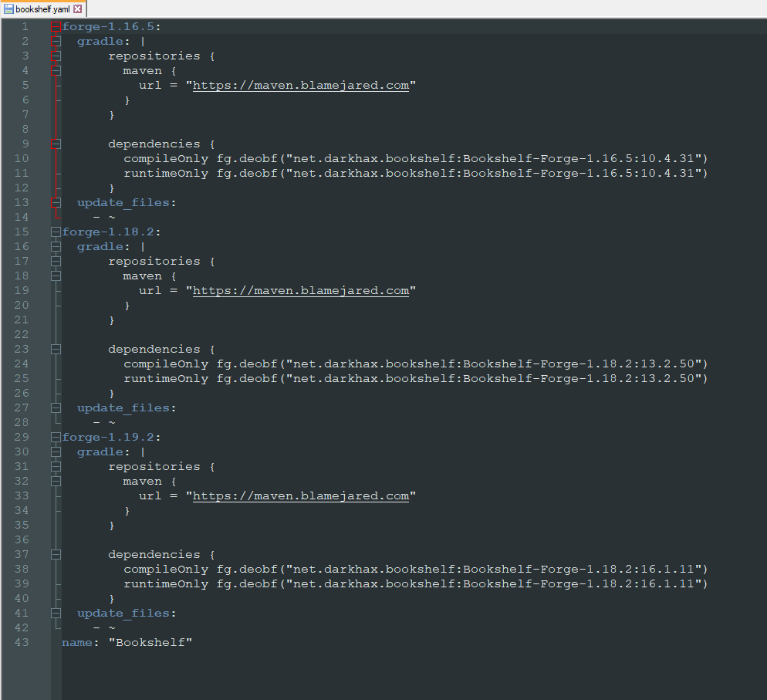The height and width of the screenshot is (700, 767).
Task: Collapse the forge-1.19.2 fold region
Action: (x=54, y=437)
